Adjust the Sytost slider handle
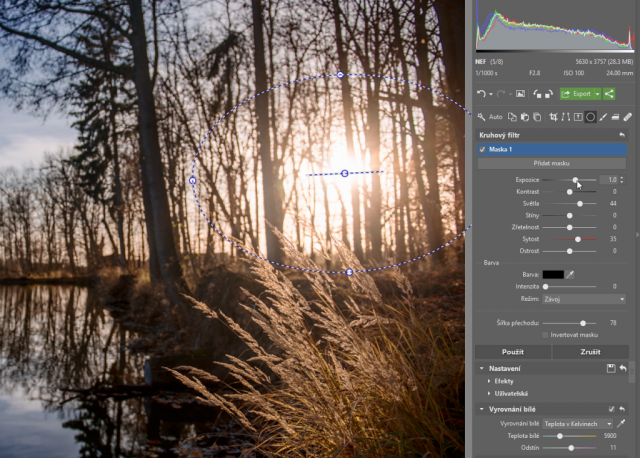This screenshot has width=640, height=458. [578, 239]
